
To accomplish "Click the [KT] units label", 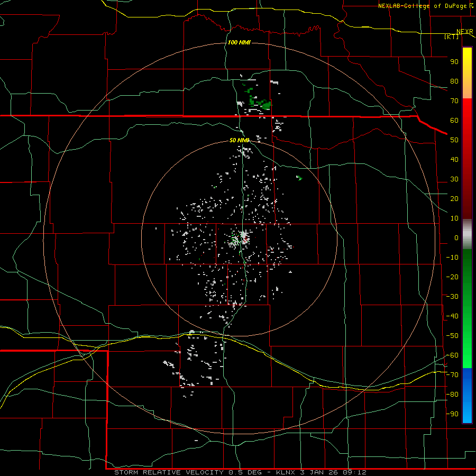I will click(x=452, y=36).
